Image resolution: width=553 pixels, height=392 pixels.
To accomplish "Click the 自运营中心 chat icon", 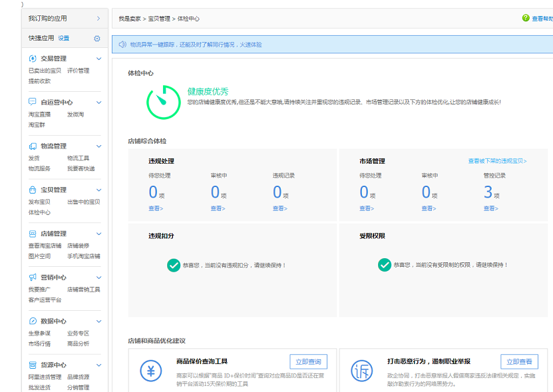I will click(33, 102).
